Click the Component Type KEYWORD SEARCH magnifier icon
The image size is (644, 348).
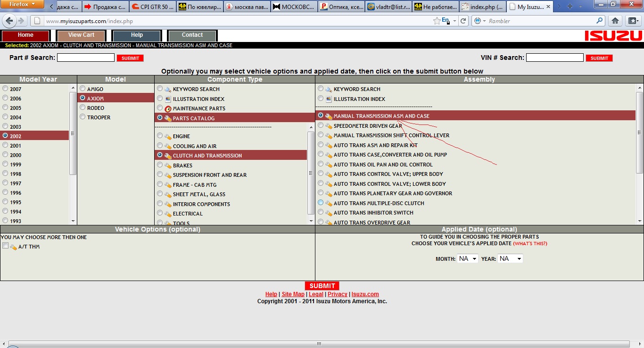(x=167, y=89)
